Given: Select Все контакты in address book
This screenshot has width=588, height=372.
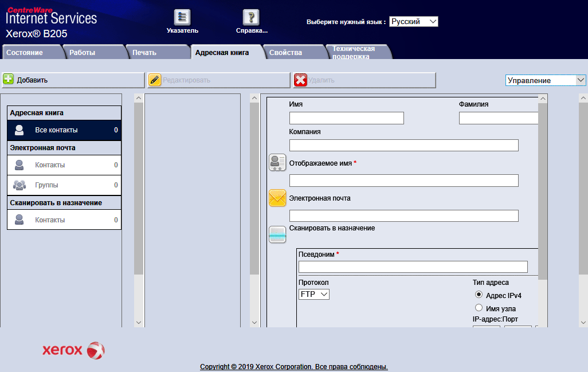Looking at the screenshot, I should click(64, 130).
